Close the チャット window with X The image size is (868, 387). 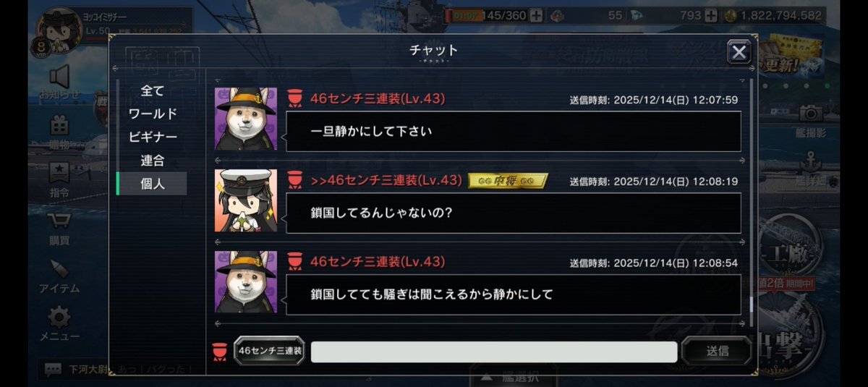pyautogui.click(x=739, y=52)
